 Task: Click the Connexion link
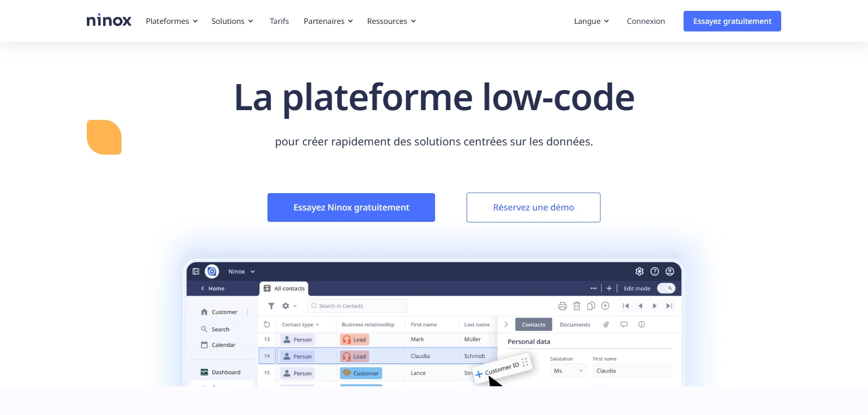coord(646,21)
